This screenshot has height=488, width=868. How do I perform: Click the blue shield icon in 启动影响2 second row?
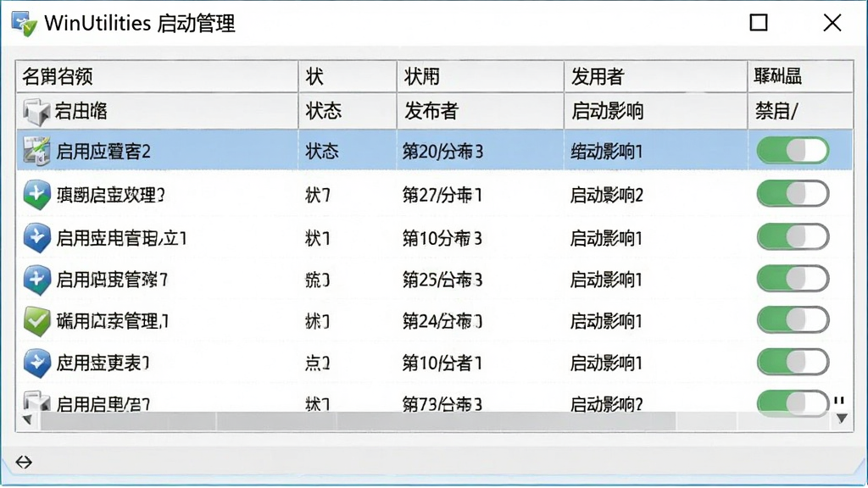click(x=37, y=195)
